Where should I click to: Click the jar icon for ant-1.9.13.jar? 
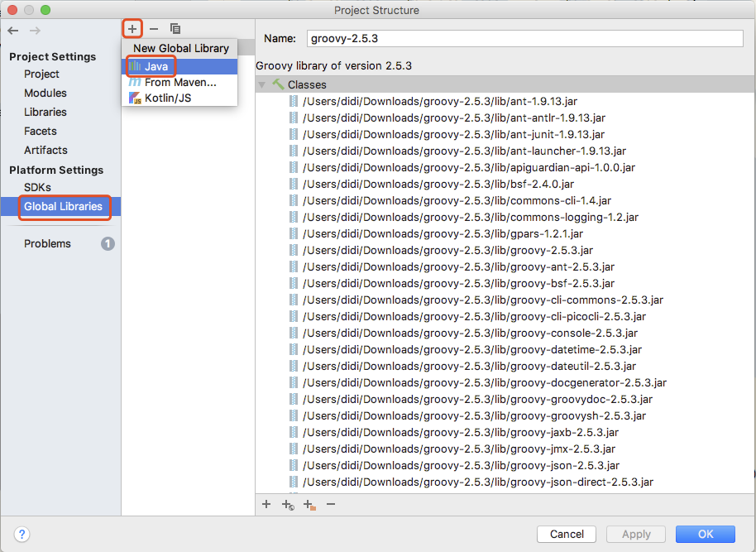(x=293, y=101)
